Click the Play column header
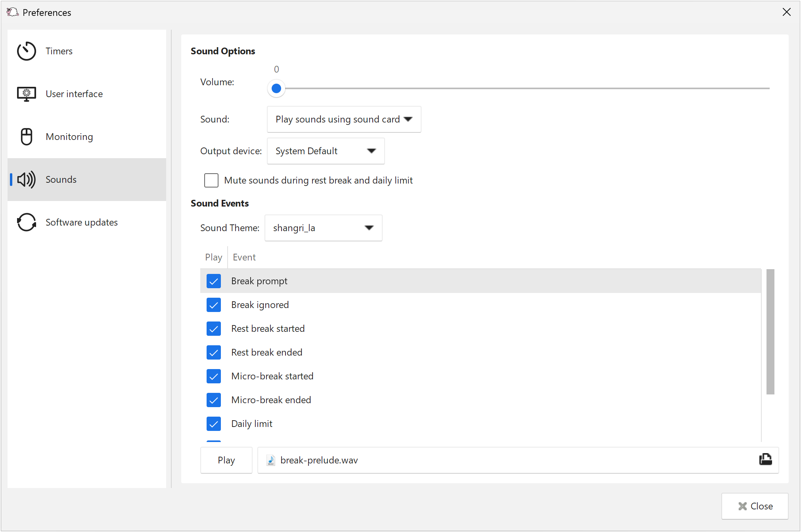The height and width of the screenshot is (532, 801). click(213, 257)
